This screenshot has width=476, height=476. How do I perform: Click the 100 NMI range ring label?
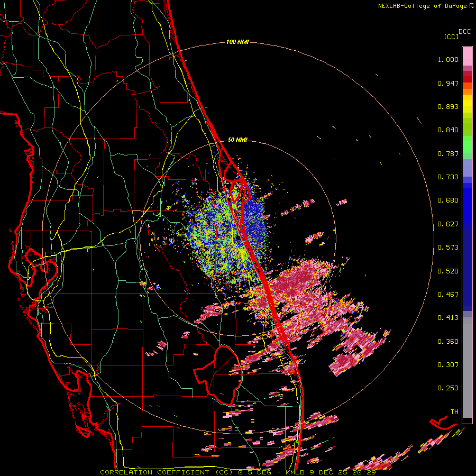(x=237, y=42)
